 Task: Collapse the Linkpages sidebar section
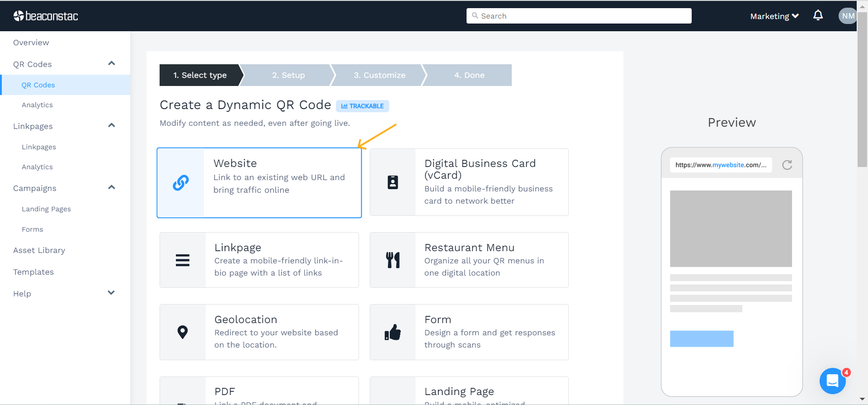112,126
